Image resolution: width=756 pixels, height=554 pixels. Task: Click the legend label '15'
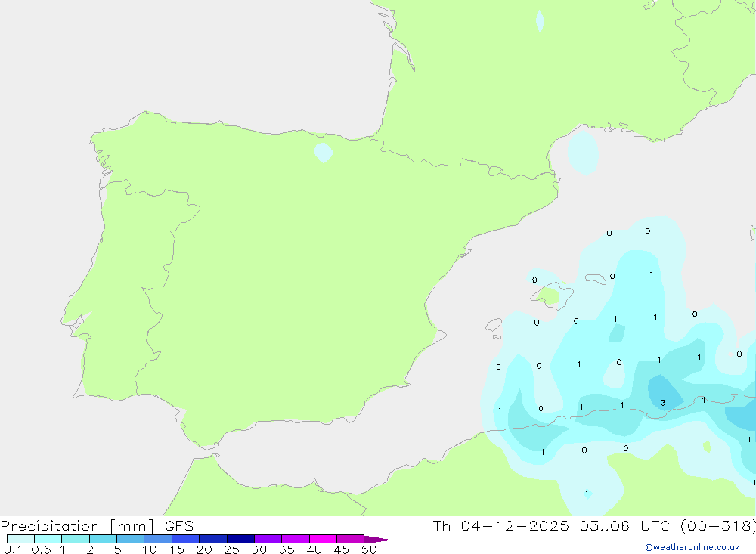(x=177, y=549)
